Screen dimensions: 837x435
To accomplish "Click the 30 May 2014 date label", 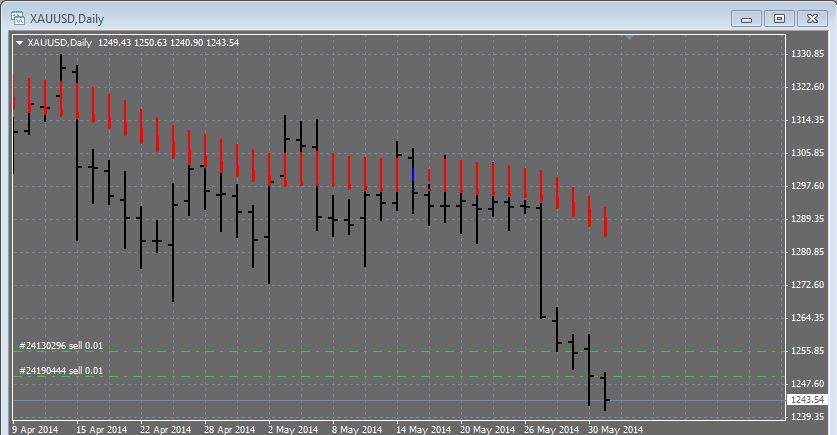I will [615, 429].
